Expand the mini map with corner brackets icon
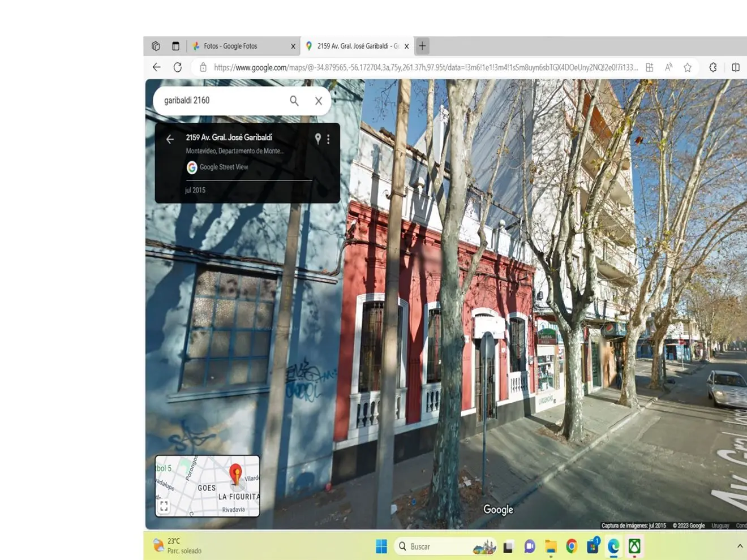The height and width of the screenshot is (560, 747). pos(164,506)
